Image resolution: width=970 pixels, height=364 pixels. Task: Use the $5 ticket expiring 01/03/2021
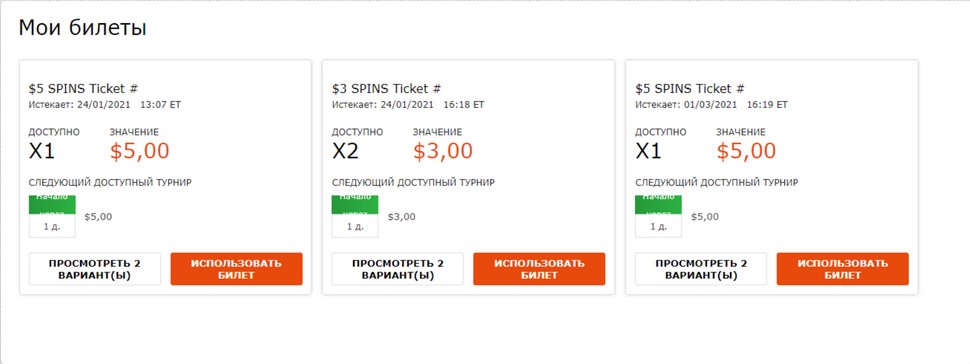[x=843, y=269]
